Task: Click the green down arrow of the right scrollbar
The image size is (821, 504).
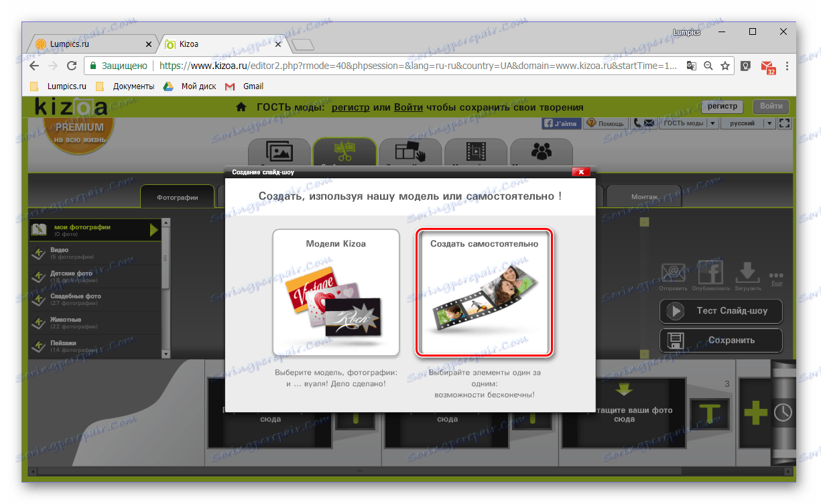Action: coord(645,354)
